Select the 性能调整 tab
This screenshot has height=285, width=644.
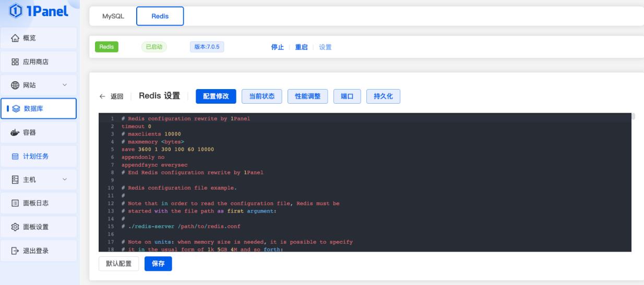pos(307,96)
